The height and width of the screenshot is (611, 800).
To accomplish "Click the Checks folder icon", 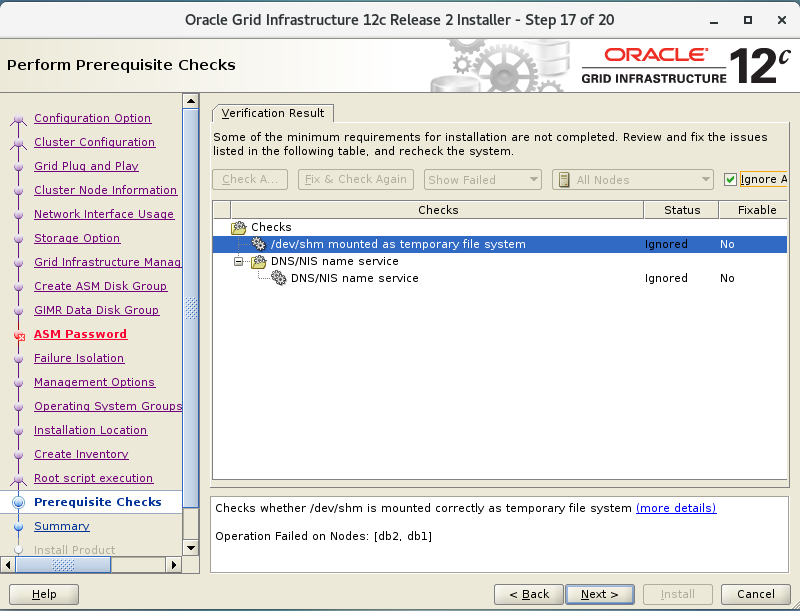I will 239,227.
